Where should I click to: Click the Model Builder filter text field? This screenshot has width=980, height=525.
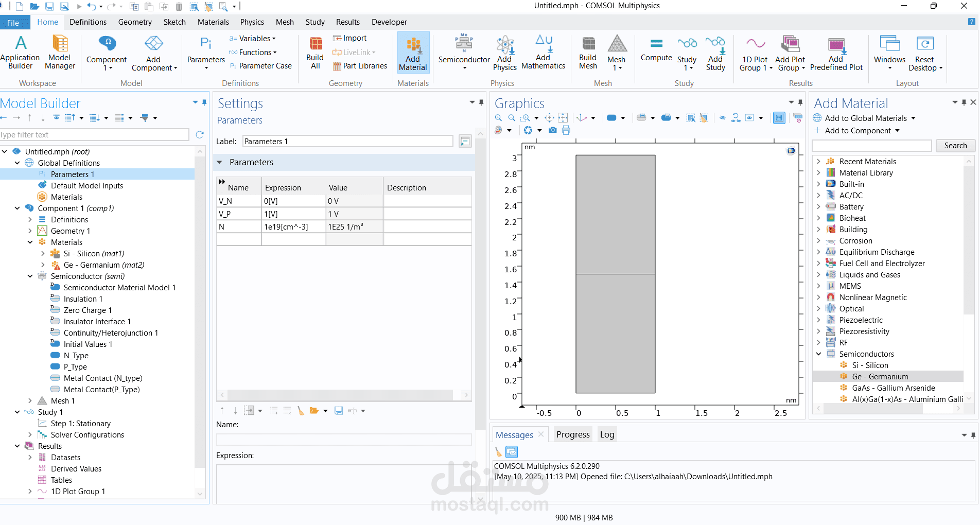point(95,135)
